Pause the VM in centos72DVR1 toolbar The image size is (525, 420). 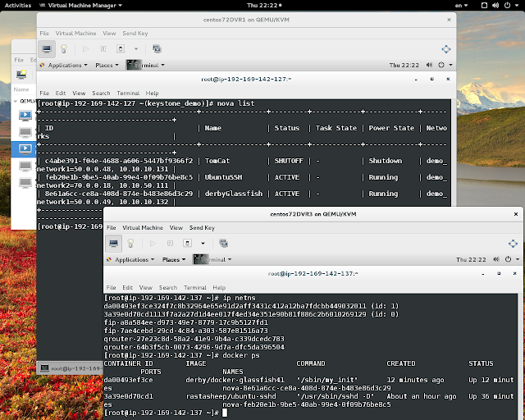tap(103, 49)
